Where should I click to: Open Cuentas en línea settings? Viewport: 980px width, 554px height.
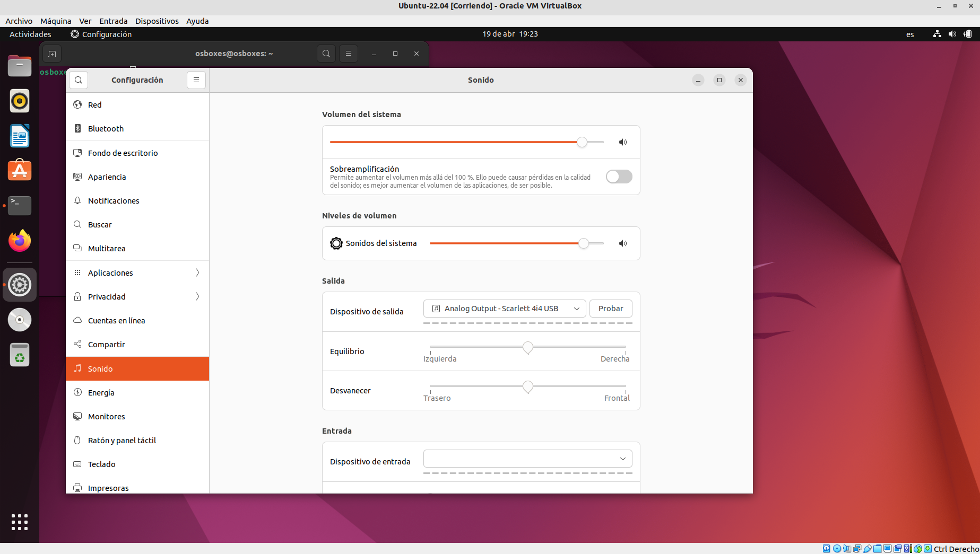pos(137,321)
